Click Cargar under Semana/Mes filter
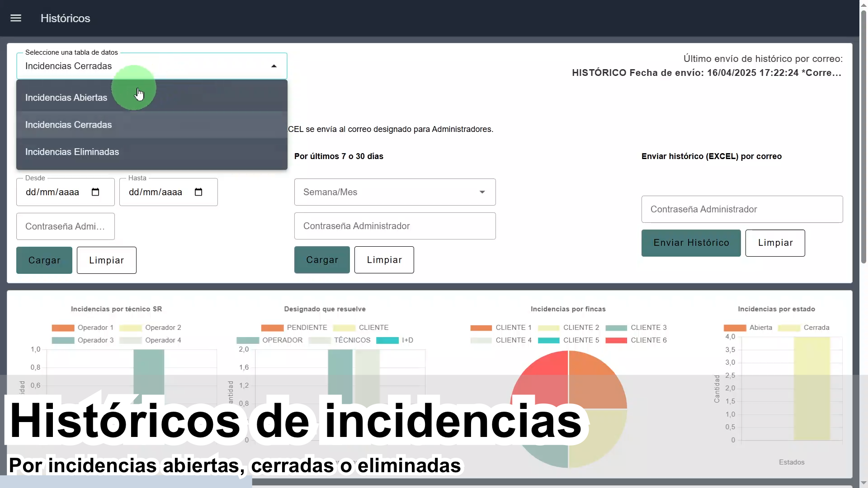The width and height of the screenshot is (868, 488). point(322,260)
